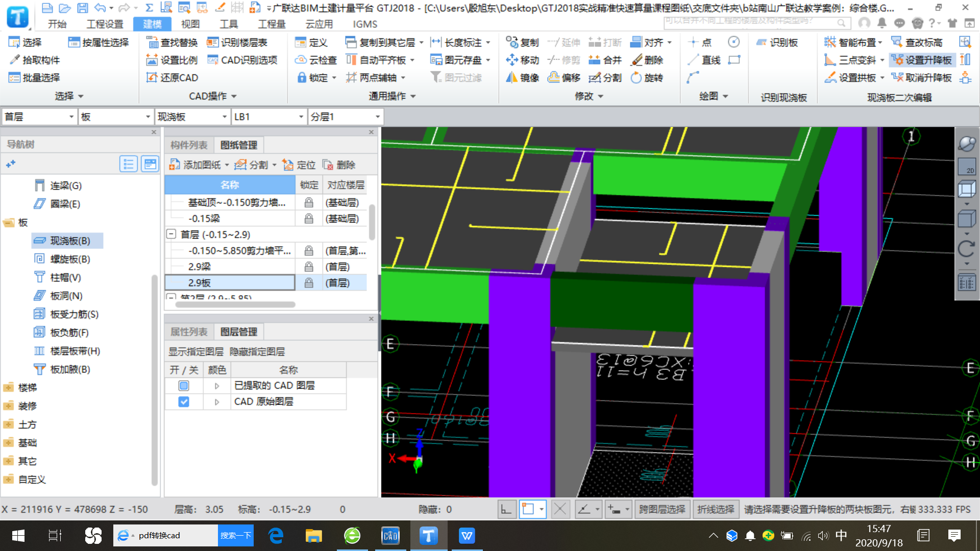Collapse the 首层 (-0.15~2.9) drawing group
The height and width of the screenshot is (551, 980).
(171, 234)
